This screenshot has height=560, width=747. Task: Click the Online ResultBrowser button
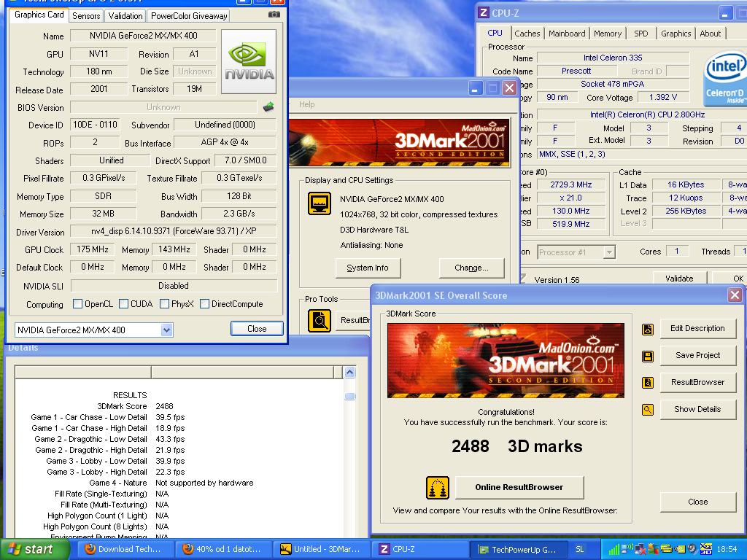519,487
